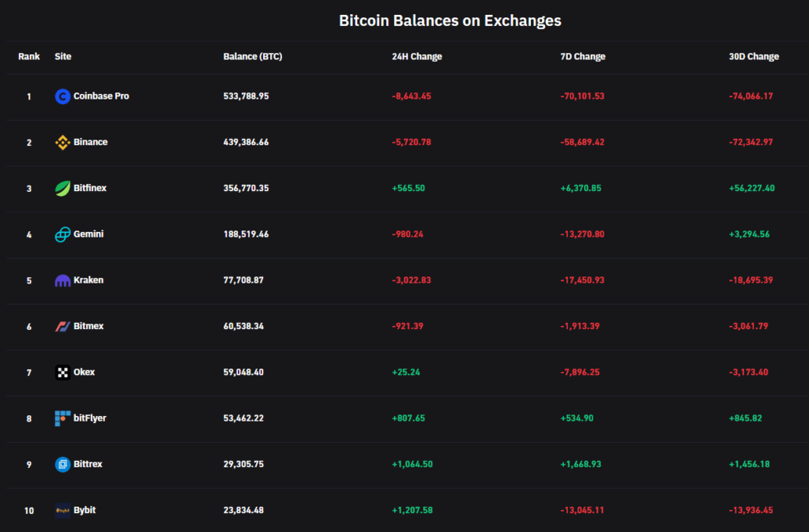Click the purple Kraken icon
Viewport: 809px width, 532px height.
click(62, 280)
